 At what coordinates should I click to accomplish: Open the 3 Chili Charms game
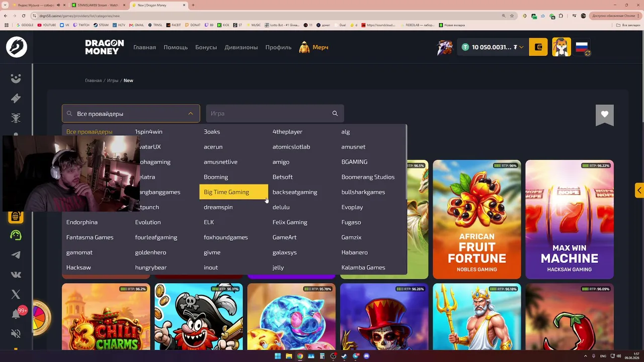(106, 317)
